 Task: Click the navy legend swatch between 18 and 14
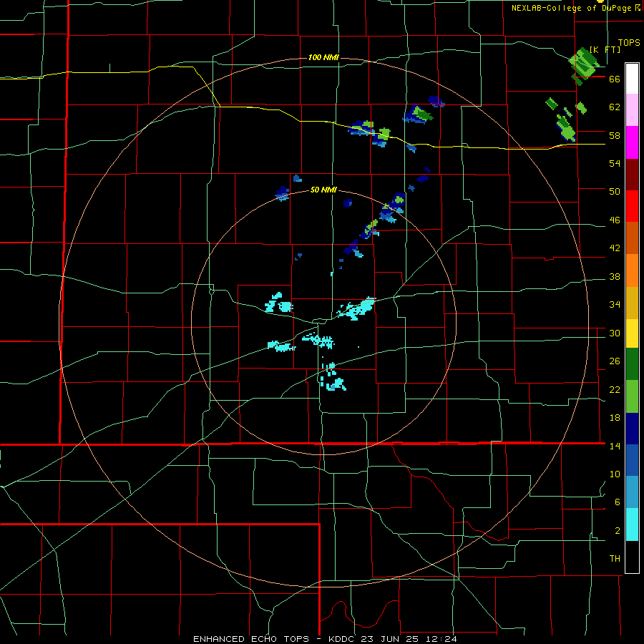632,429
